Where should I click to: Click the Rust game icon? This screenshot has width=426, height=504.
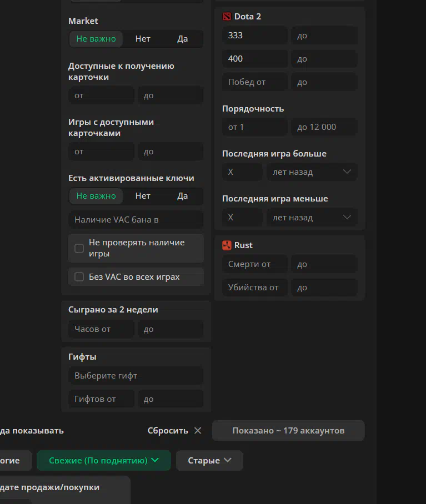[x=227, y=245]
